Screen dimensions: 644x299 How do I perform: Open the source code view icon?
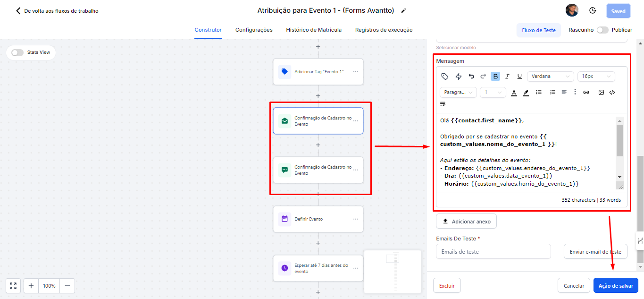click(x=612, y=93)
